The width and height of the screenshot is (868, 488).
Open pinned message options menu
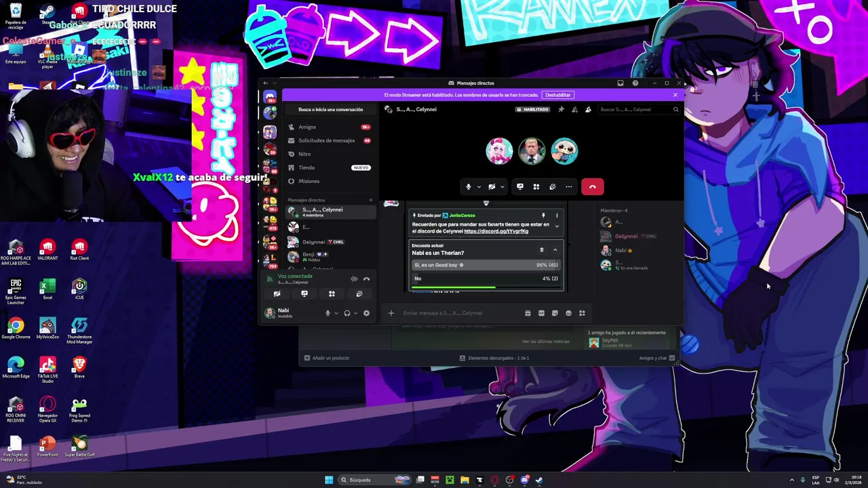557,216
